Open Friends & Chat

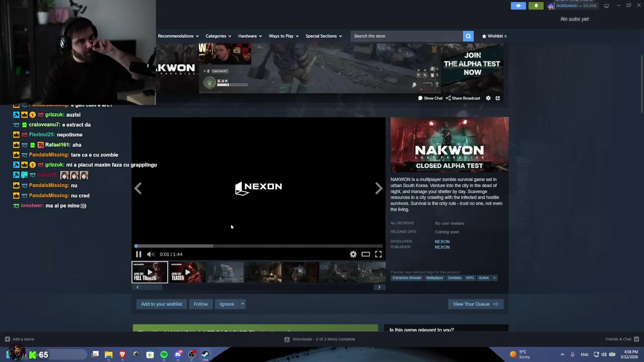[622, 339]
